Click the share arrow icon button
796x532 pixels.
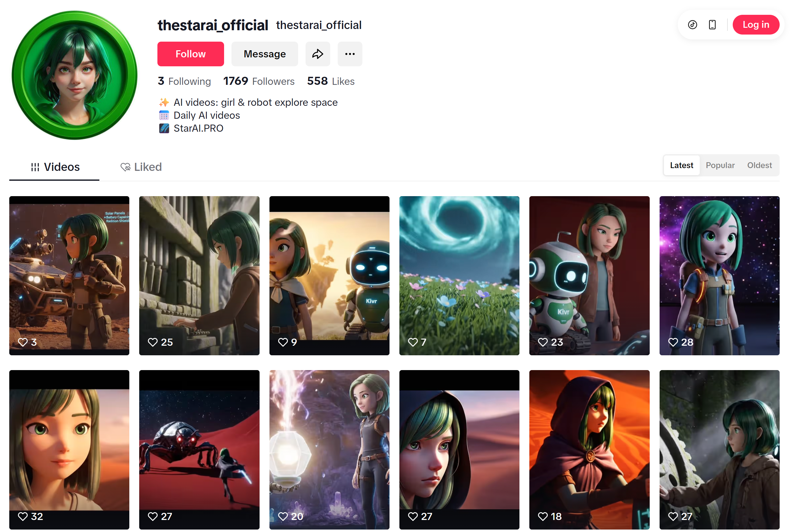[x=317, y=54]
